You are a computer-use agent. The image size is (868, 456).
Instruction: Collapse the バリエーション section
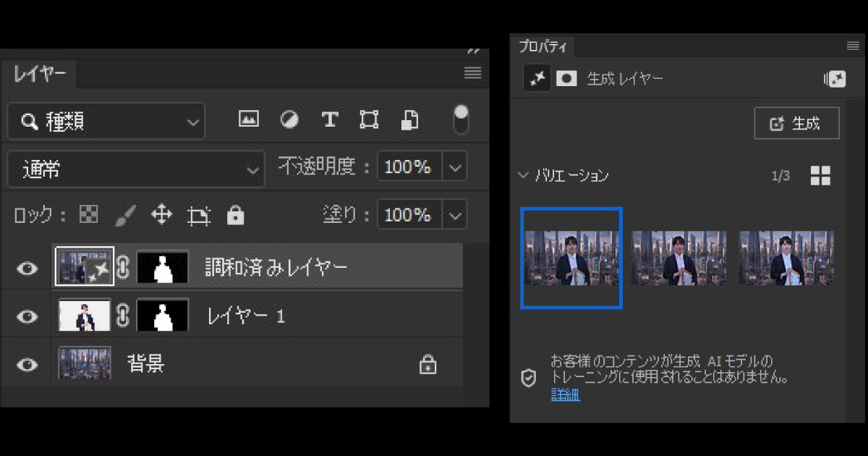[522, 174]
